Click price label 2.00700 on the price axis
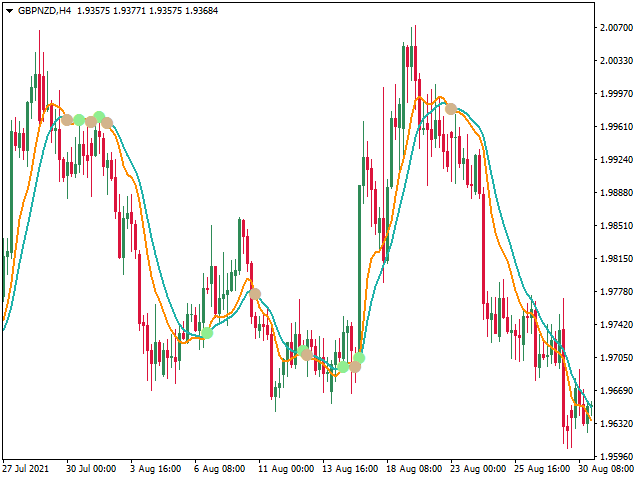Viewport: 640px width, 480px height. (x=616, y=28)
